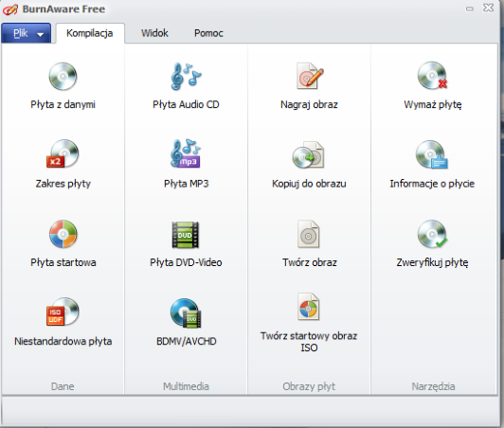Close the BurnAware Free window
Screen dimensions: 504x428
(x=488, y=8)
